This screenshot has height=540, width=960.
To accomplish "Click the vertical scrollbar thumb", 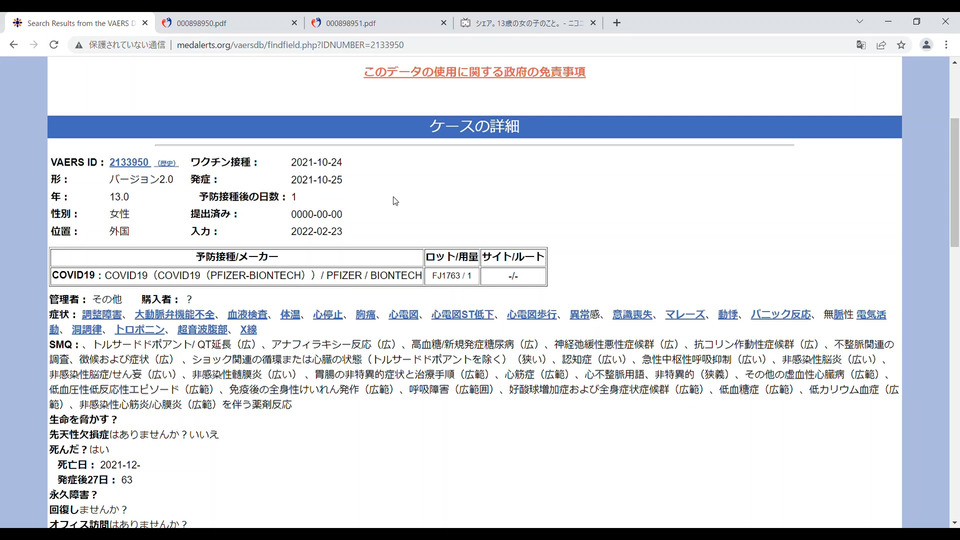I will 954,182.
